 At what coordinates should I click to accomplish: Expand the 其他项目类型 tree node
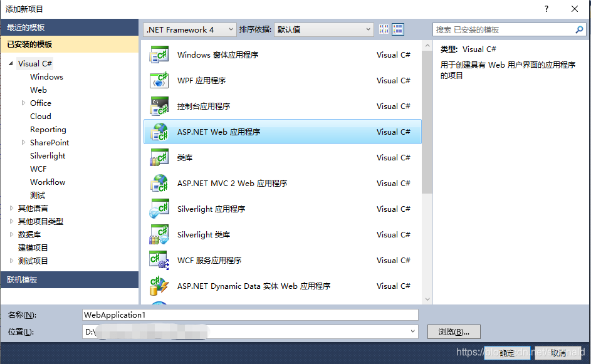click(x=11, y=221)
